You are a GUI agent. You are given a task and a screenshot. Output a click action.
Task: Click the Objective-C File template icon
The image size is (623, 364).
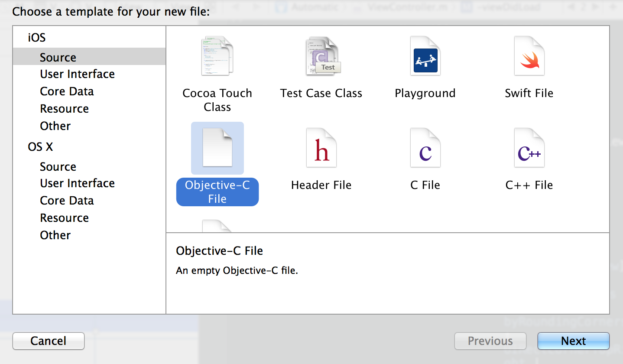click(x=217, y=148)
